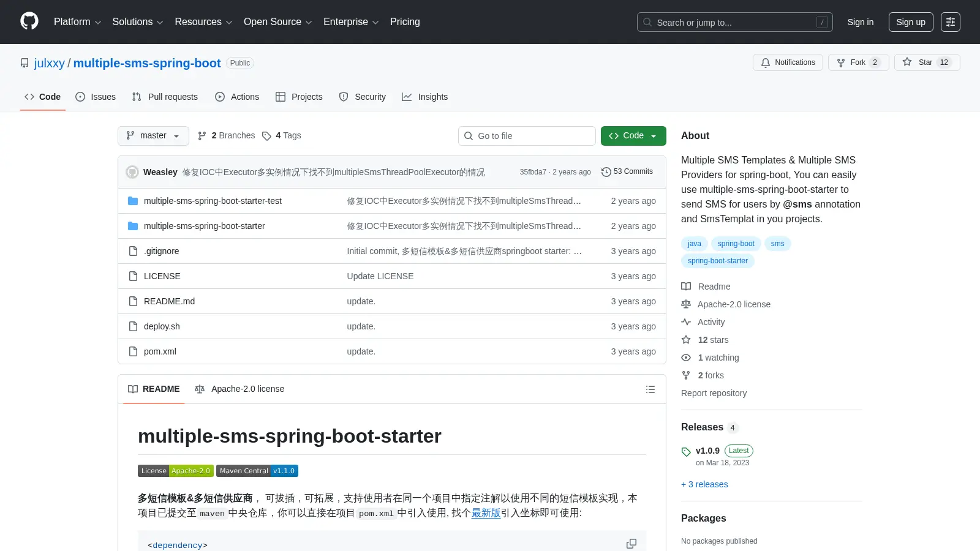Open the master branch selector dropdown
Viewport: 980px width, 551px height.
153,136
